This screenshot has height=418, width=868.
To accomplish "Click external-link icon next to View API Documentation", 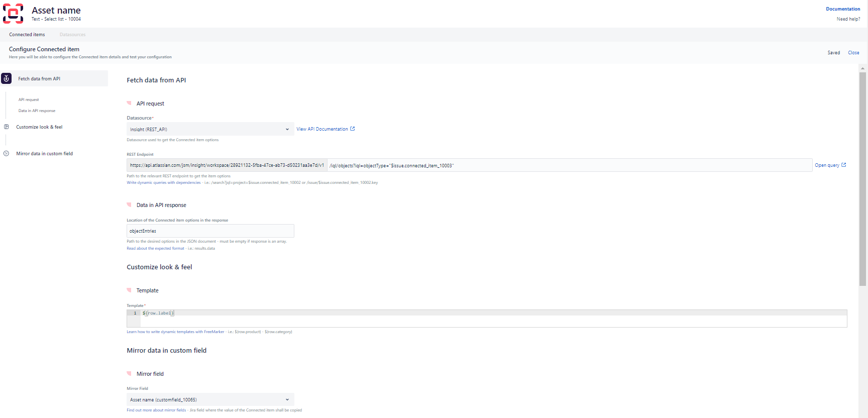I will click(353, 129).
